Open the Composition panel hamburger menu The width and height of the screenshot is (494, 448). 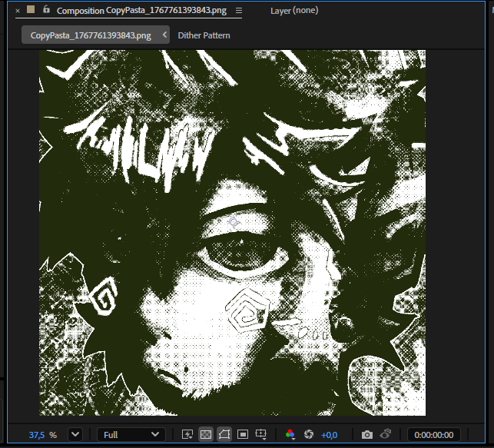[239, 11]
